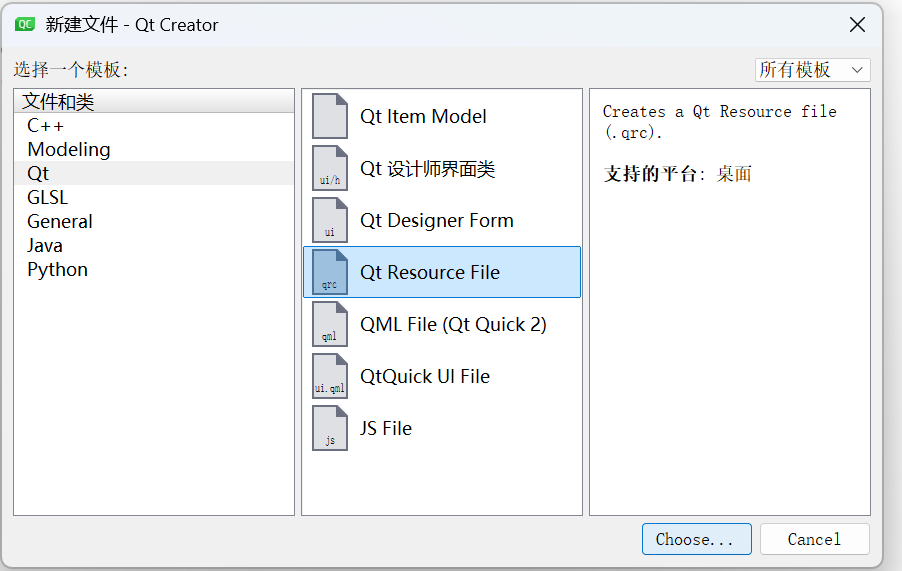
Task: Click the js file icon
Action: (330, 428)
